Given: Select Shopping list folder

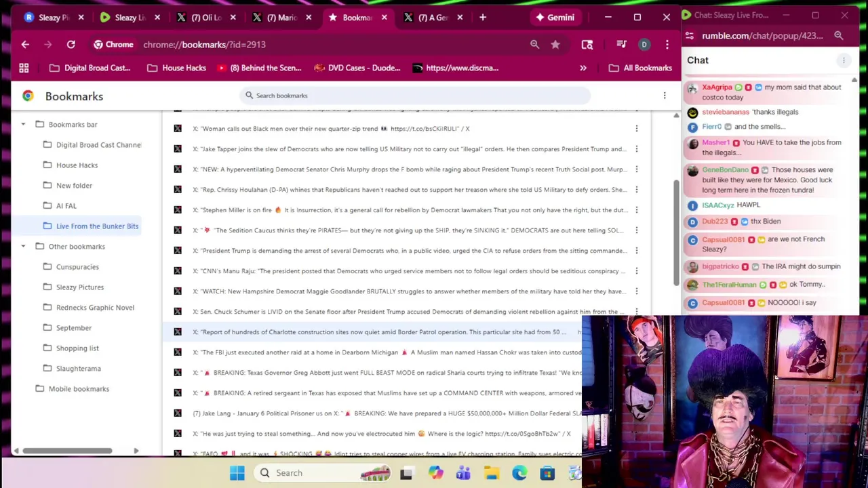Looking at the screenshot, I should [71, 348].
